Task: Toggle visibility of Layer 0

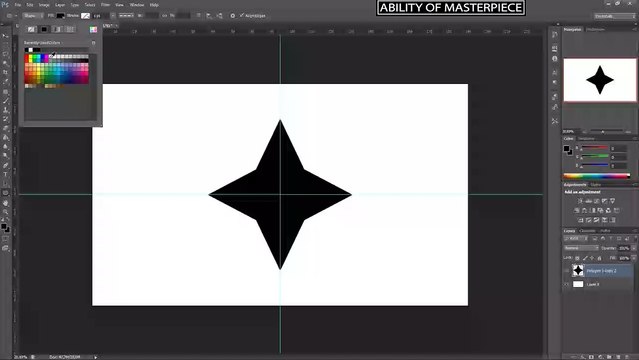Action: 567,284
